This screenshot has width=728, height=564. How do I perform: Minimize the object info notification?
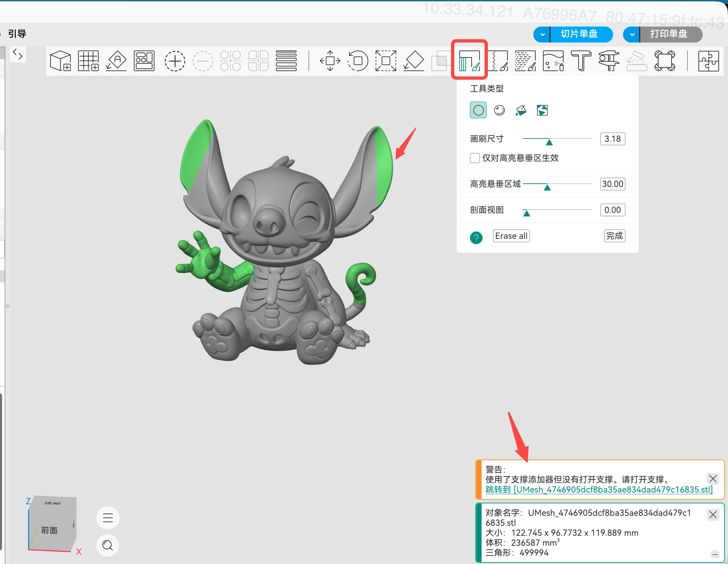coord(715,554)
